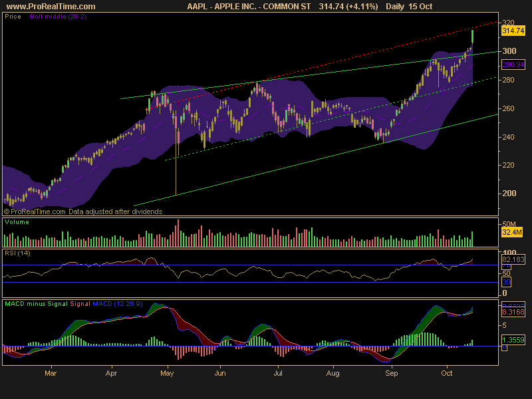Click the 240 price axis label

(509, 137)
